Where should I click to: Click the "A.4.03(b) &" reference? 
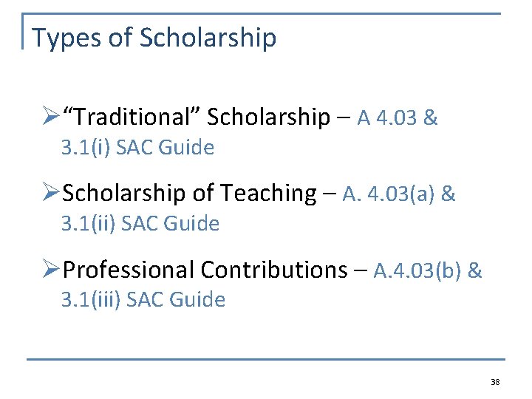[x=428, y=271]
